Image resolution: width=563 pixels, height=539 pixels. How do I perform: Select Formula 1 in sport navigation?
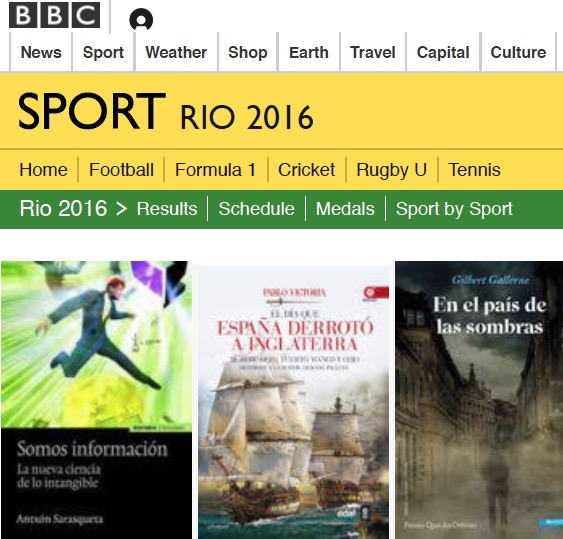(215, 169)
